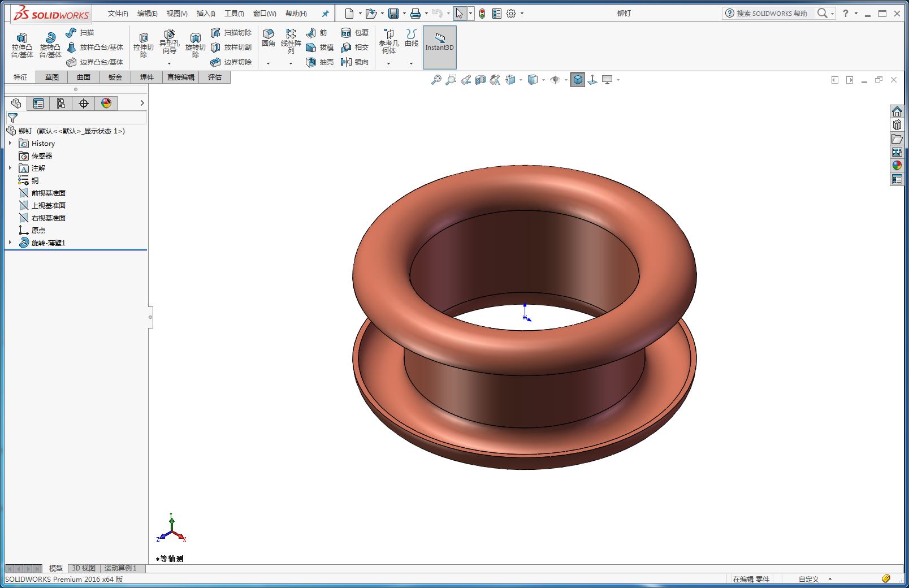Viewport: 909px width, 588px height.
Task: Click the zoom to fit icon
Action: tap(436, 80)
